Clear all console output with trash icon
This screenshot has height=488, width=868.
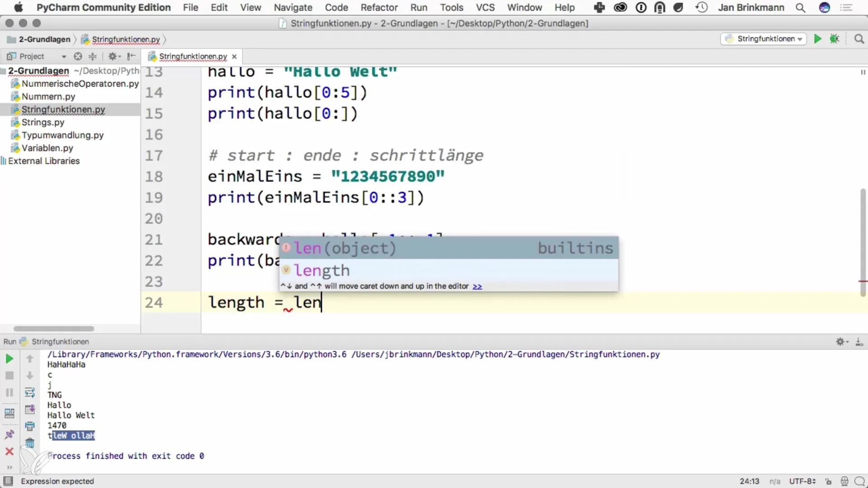pos(30,443)
